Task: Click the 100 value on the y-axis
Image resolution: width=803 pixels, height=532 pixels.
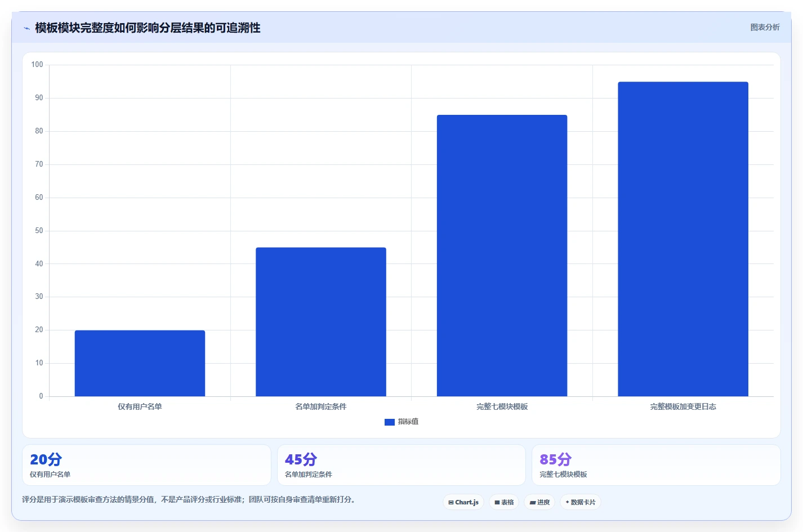Action: 37,65
